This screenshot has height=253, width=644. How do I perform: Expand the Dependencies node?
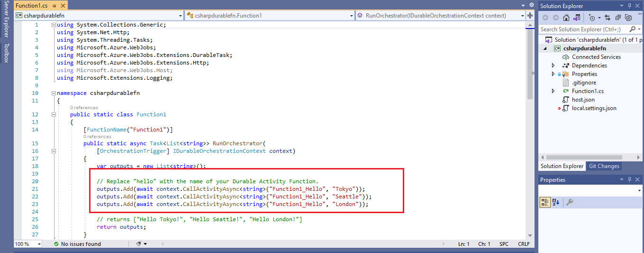click(553, 66)
